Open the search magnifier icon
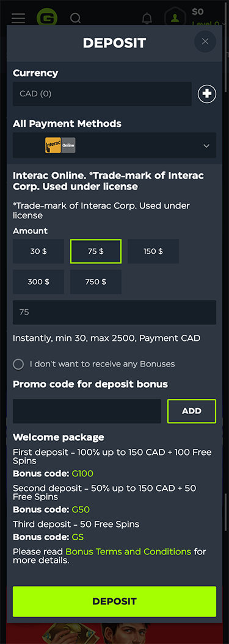The height and width of the screenshot is (644, 229). (75, 18)
